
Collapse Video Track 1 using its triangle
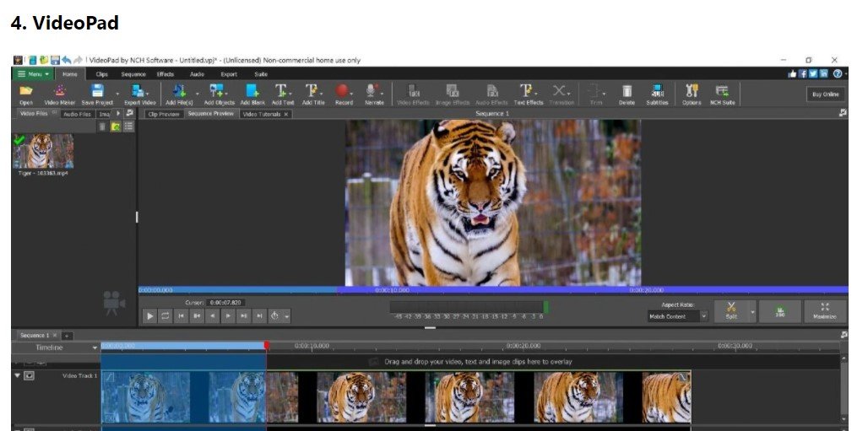click(18, 375)
